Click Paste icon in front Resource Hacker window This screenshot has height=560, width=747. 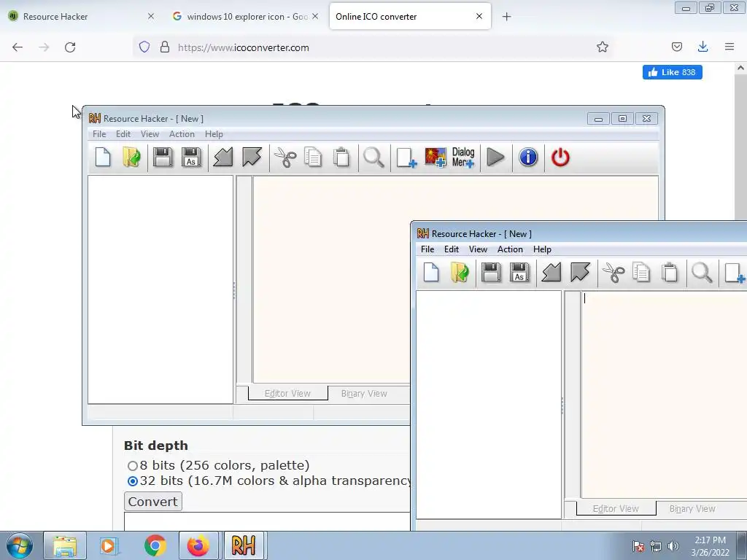click(x=670, y=273)
